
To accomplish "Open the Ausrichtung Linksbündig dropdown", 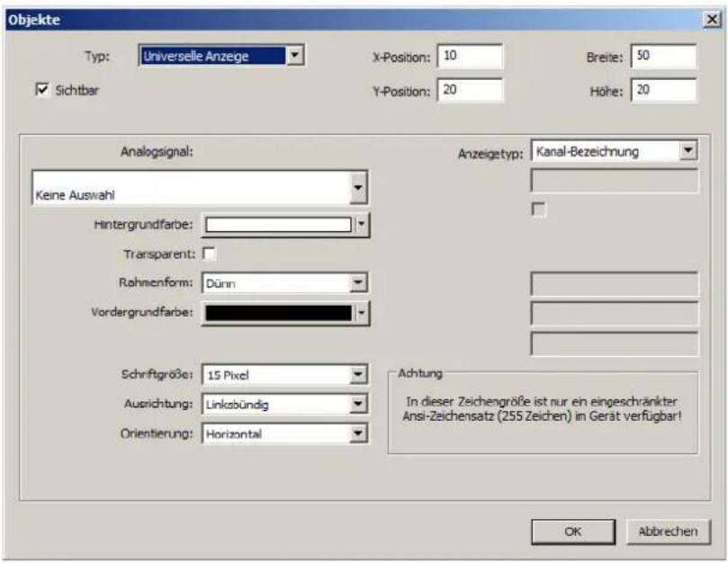I will 358,404.
